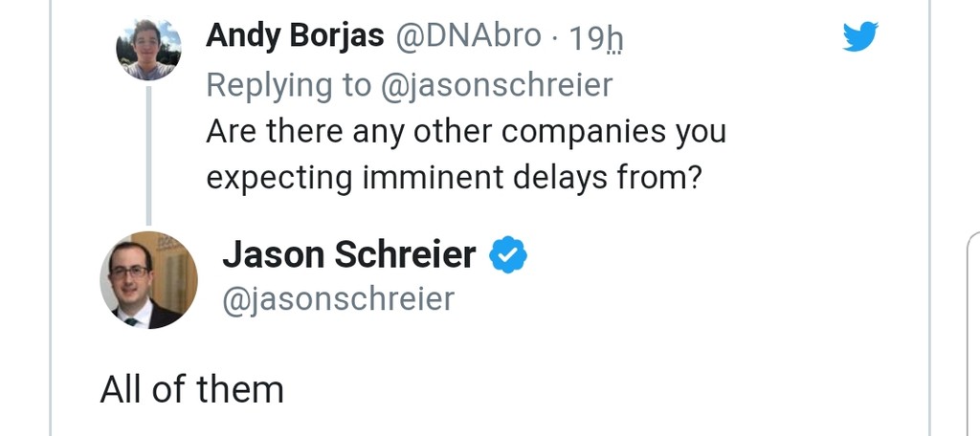980x436 pixels.
Task: Click the @DNAbro handle
Action: click(x=468, y=35)
